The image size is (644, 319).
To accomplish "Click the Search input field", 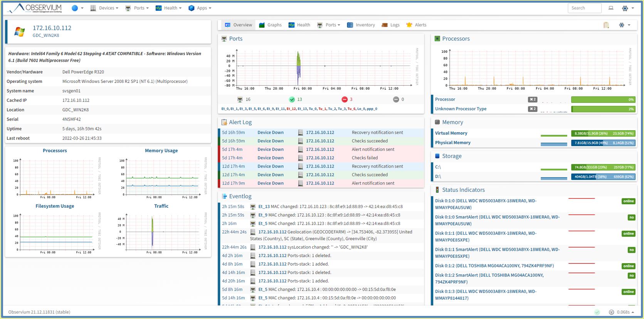I will [x=584, y=8].
